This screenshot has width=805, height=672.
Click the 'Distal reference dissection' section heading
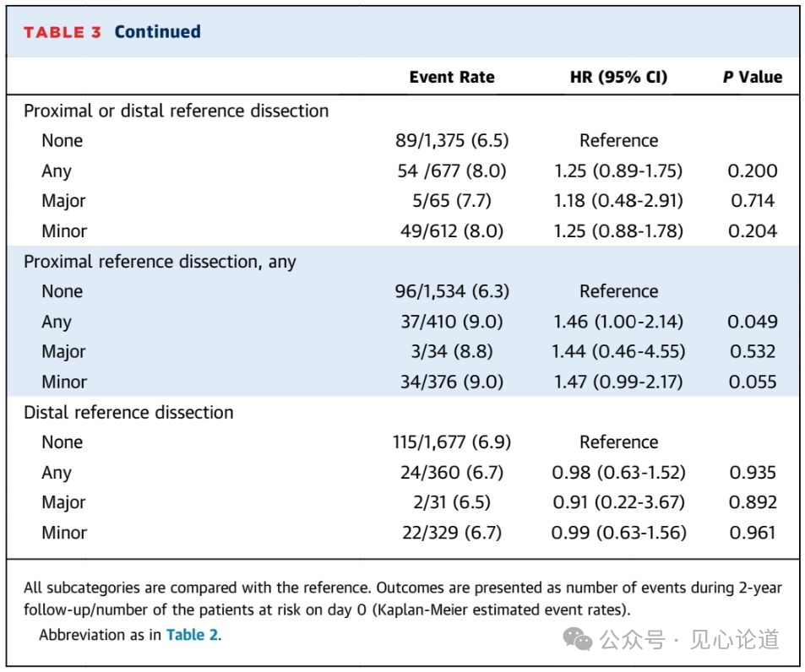click(128, 413)
